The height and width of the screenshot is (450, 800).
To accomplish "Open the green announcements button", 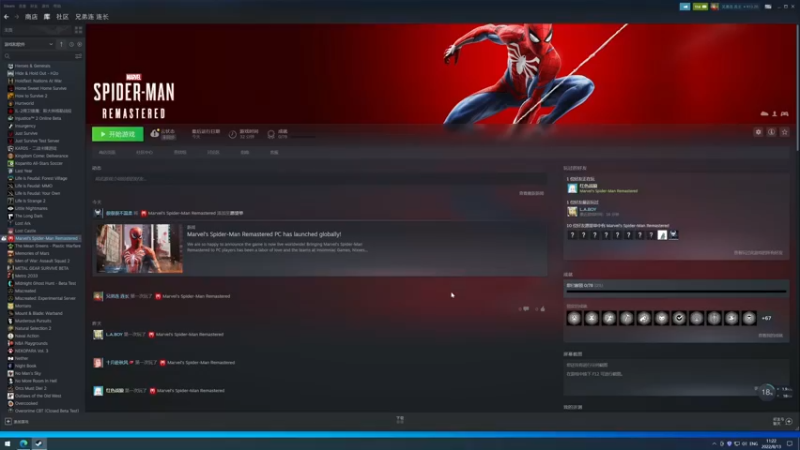I will tap(700, 7).
